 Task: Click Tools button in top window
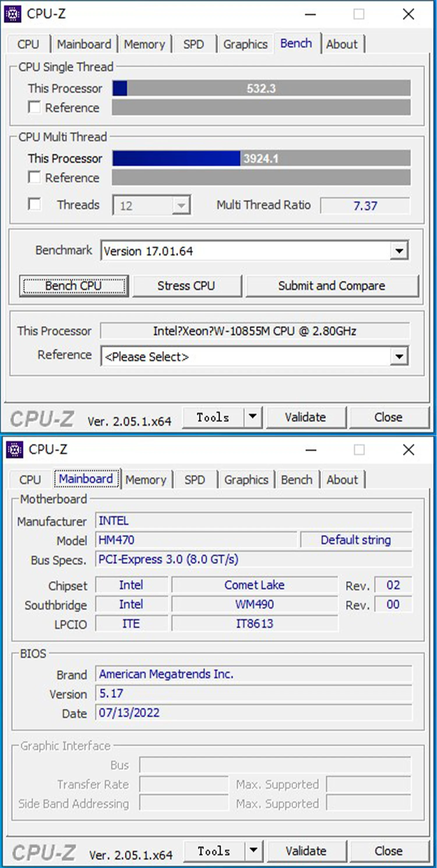point(213,417)
